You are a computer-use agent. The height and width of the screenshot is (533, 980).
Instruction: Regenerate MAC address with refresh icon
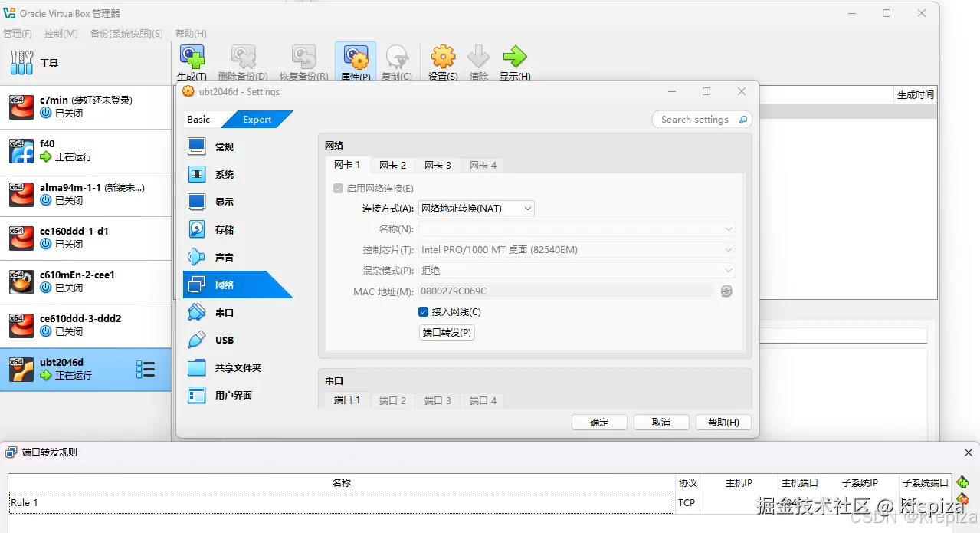(726, 291)
